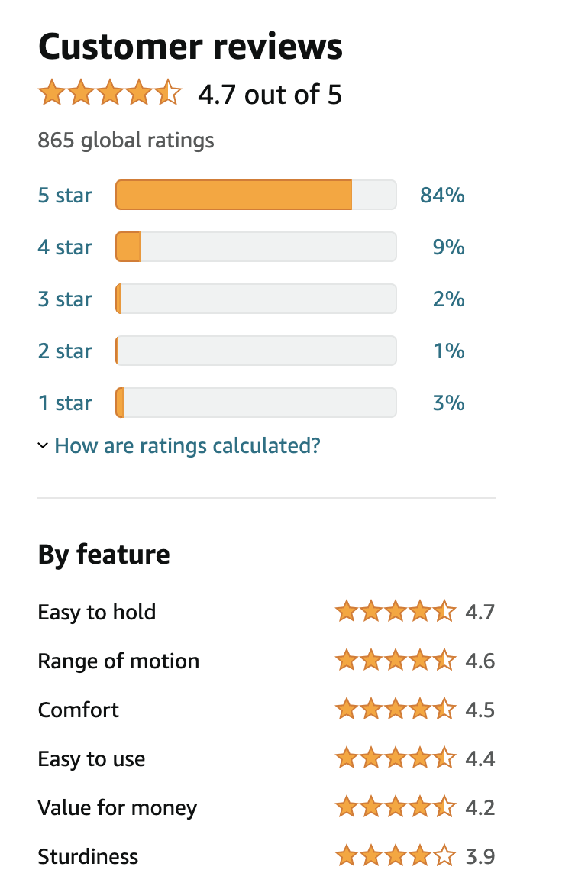Click the 4 star histogram bar
Viewport: 588px width, 886px height.
[x=256, y=247]
